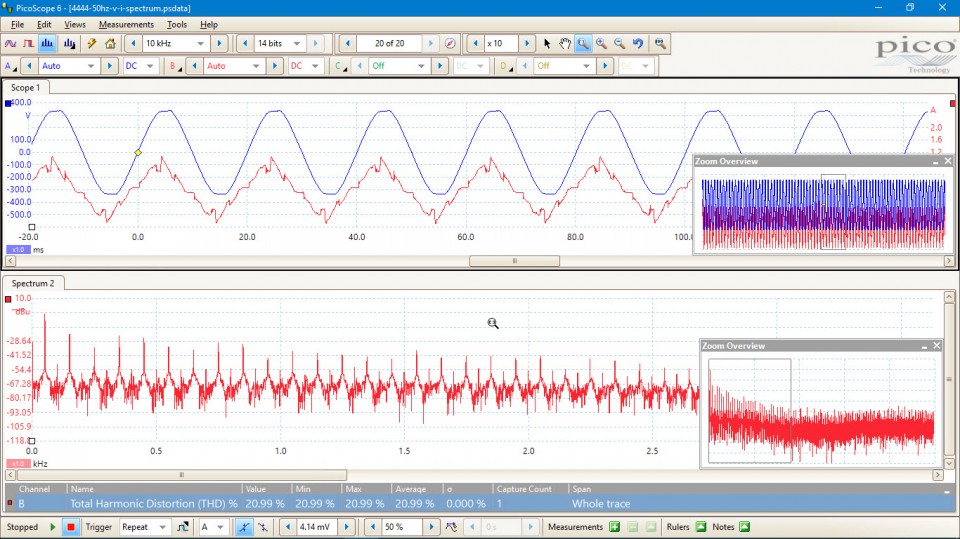The height and width of the screenshot is (539, 960).
Task: Click the Channel B options button
Action: [x=173, y=66]
